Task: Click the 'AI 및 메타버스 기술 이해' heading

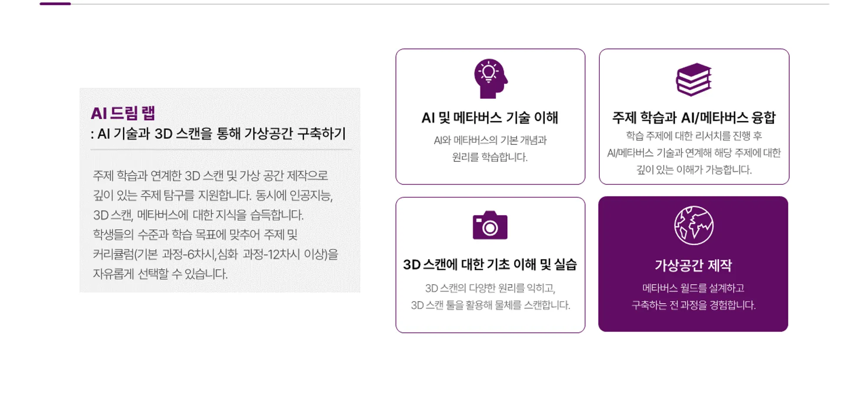Action: click(x=490, y=118)
